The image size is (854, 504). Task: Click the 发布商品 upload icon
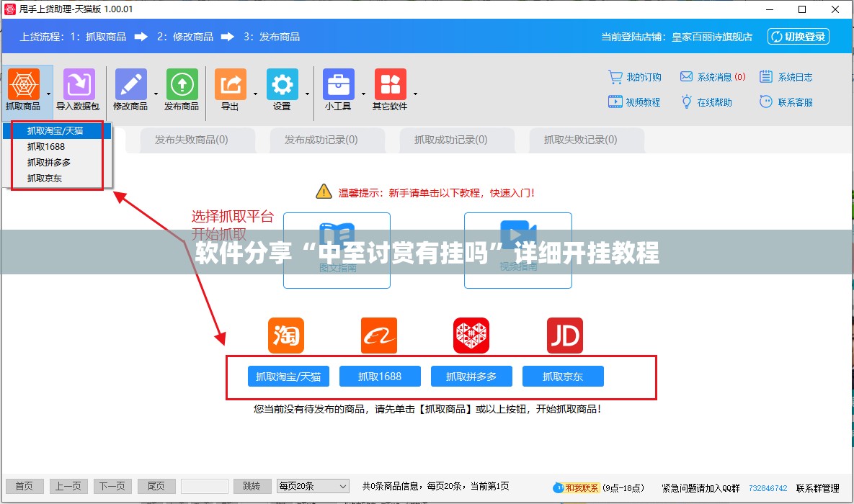tap(182, 84)
